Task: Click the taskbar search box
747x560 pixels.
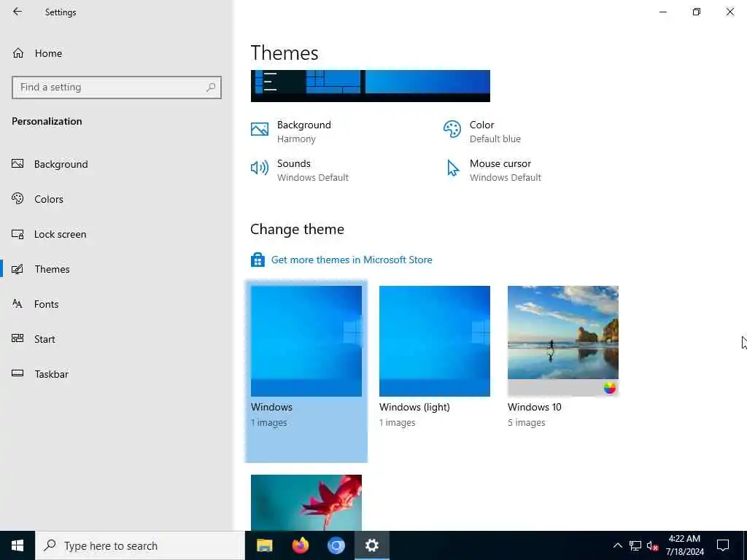Action: [140, 545]
